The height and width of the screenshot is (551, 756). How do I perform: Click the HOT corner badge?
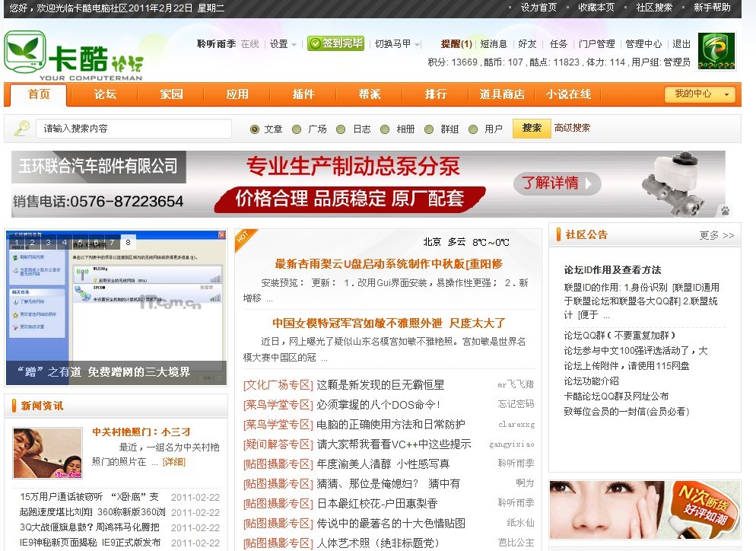click(x=245, y=239)
